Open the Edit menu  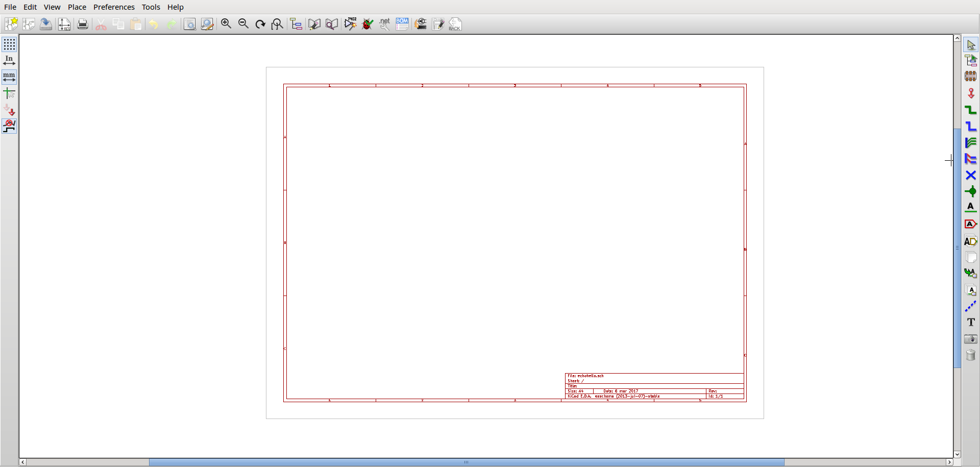[30, 7]
